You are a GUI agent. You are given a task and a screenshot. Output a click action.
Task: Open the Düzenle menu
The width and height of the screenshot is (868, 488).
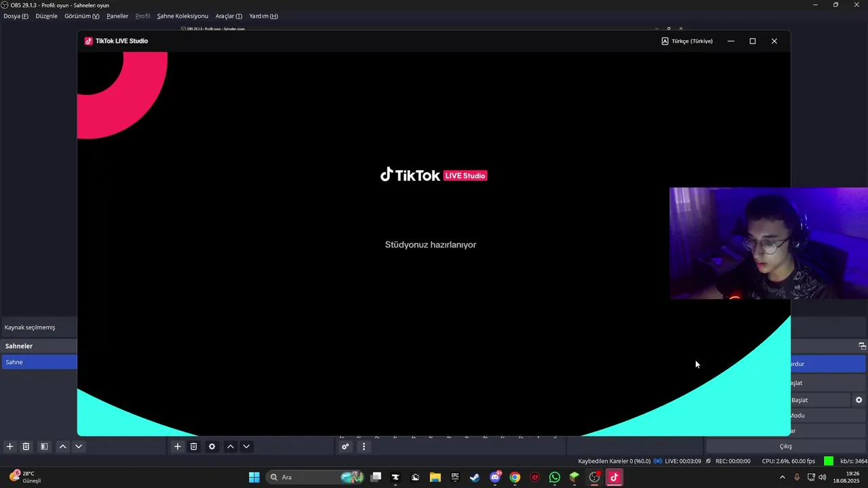46,16
